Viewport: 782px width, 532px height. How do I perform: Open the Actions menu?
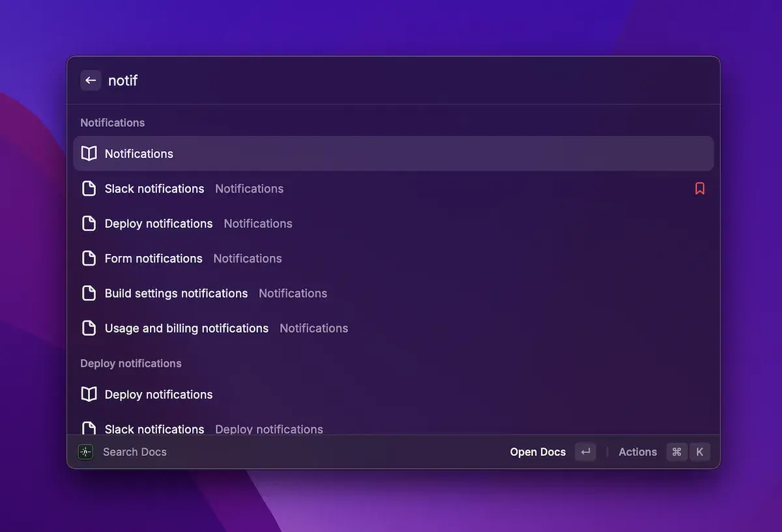[x=637, y=452]
